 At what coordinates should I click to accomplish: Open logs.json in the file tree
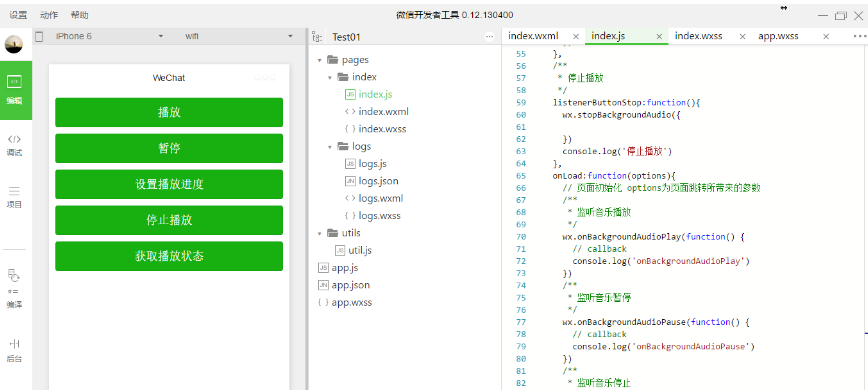click(x=378, y=181)
